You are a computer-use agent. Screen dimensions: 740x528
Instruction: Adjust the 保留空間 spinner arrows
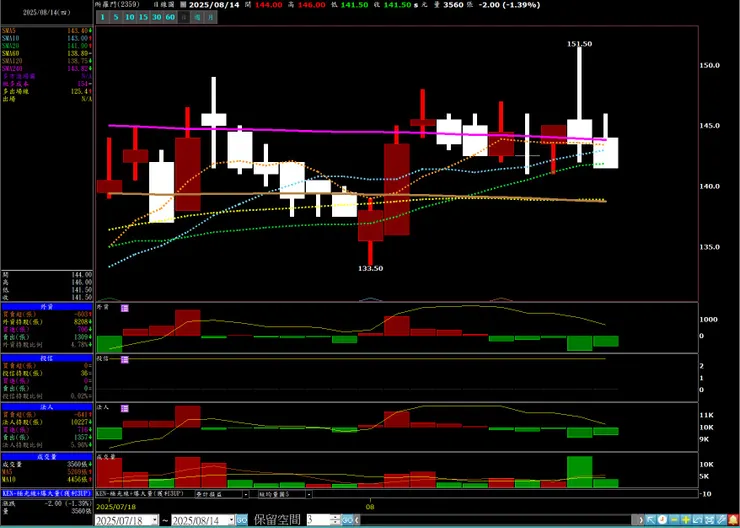[x=335, y=520]
